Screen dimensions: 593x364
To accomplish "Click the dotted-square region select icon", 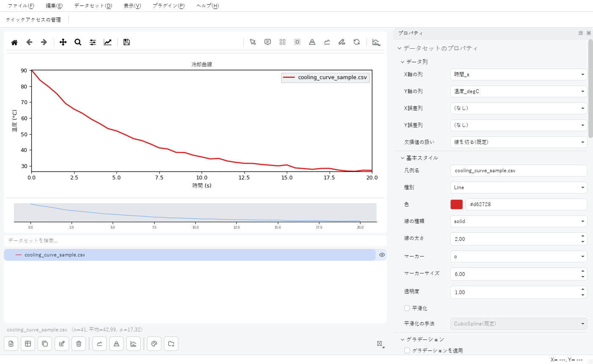I will coord(297,42).
